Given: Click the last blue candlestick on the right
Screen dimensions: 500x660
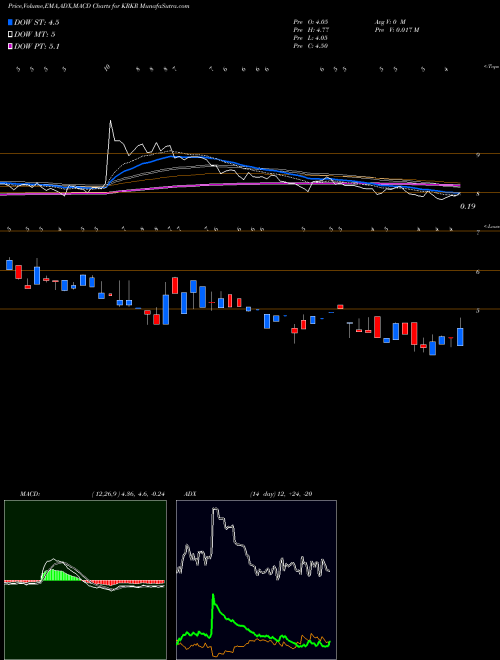Looking at the screenshot, I should 460,337.
